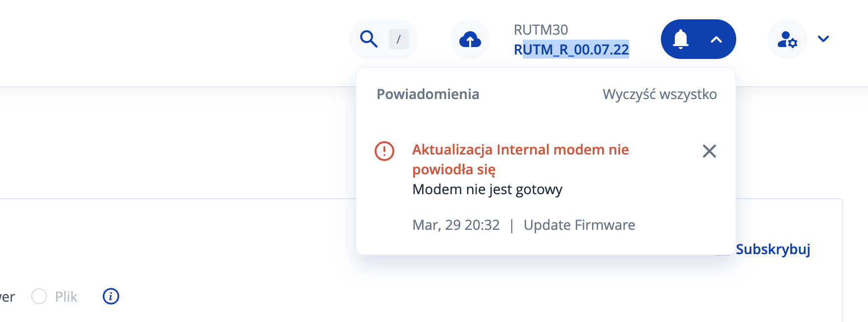Collapse notifications with the up chevron
Screen dimensions: 868x322
coord(716,40)
